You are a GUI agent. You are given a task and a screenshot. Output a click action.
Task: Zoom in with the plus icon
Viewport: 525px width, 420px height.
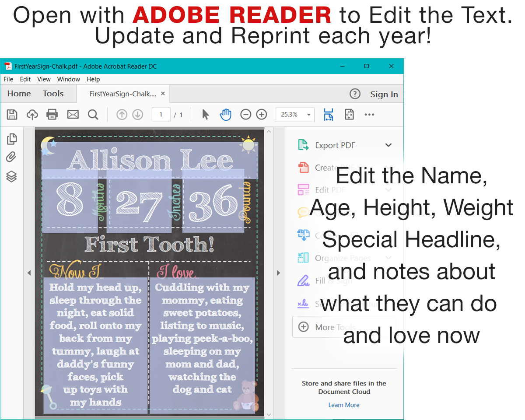[x=262, y=115]
